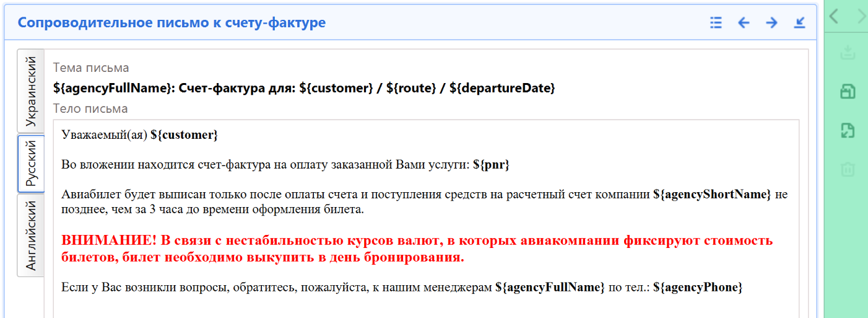This screenshot has width=868, height=318.
Task: Click the ${agencyPhone} variable in body
Action: (697, 287)
